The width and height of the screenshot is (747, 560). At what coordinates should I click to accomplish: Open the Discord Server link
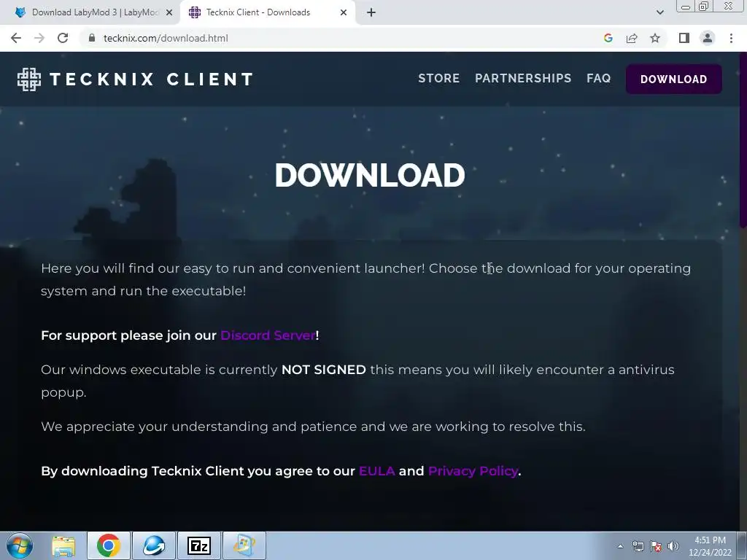pos(268,335)
